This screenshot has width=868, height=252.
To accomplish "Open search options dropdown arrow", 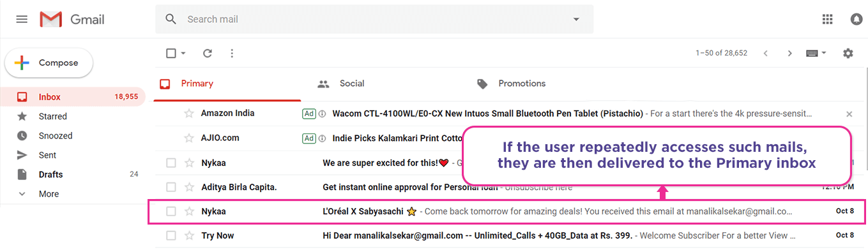I will tap(576, 19).
